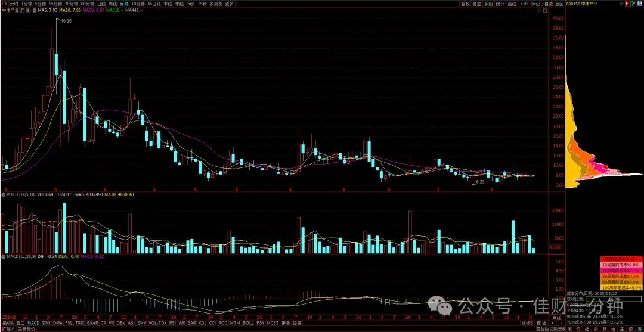
Task: Click the green arrow icon at top right
Action: coord(633,4)
